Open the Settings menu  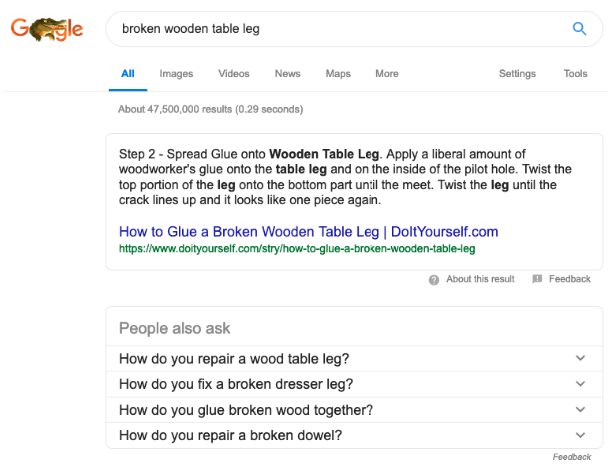(x=517, y=74)
